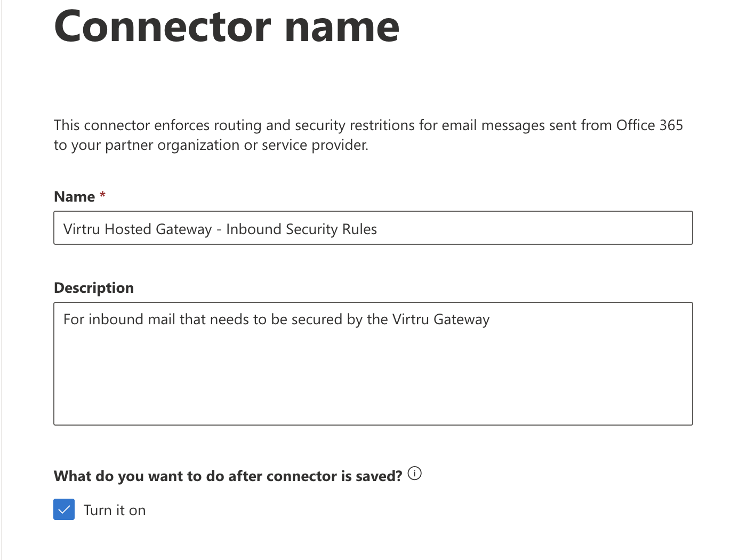The height and width of the screenshot is (560, 755).
Task: Click the white checkmark inside the blue box
Action: pos(64,510)
